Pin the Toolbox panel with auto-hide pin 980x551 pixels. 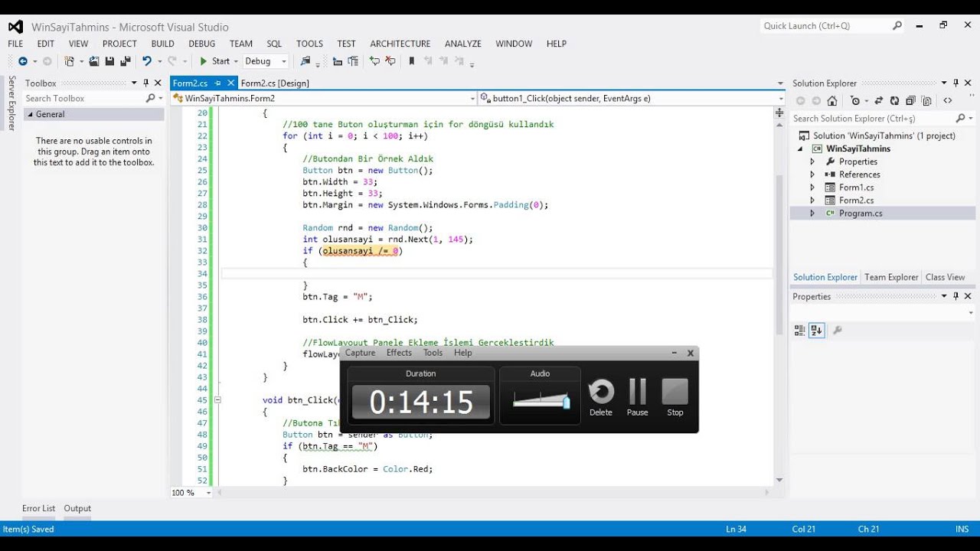click(x=145, y=83)
